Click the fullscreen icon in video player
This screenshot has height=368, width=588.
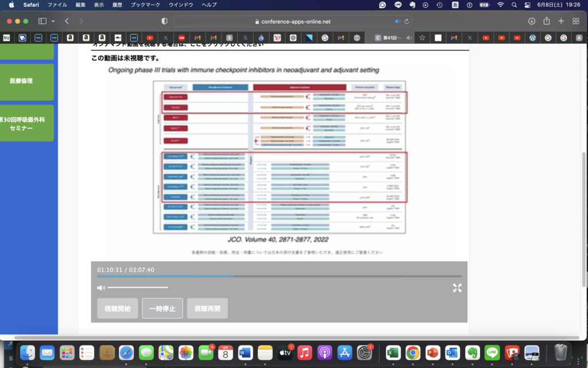pyautogui.click(x=457, y=288)
